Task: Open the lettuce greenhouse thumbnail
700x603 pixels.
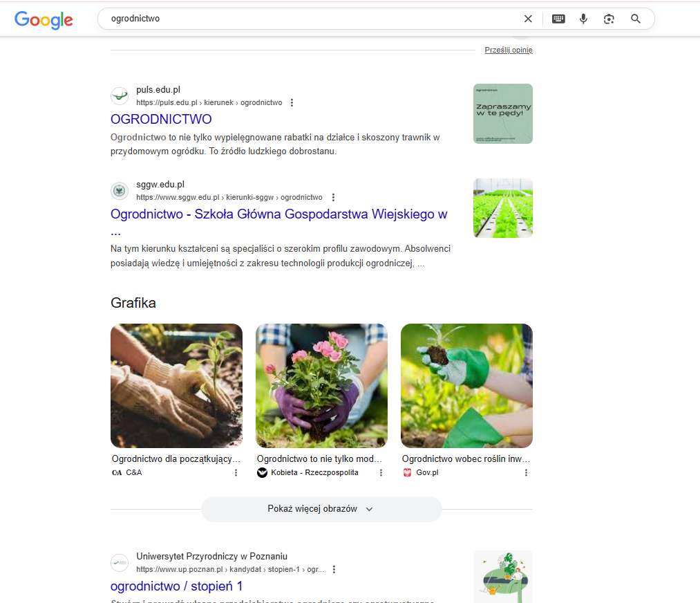Action: click(502, 208)
